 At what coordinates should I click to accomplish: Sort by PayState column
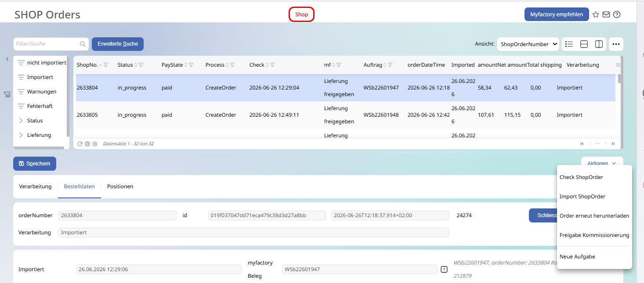click(186, 65)
